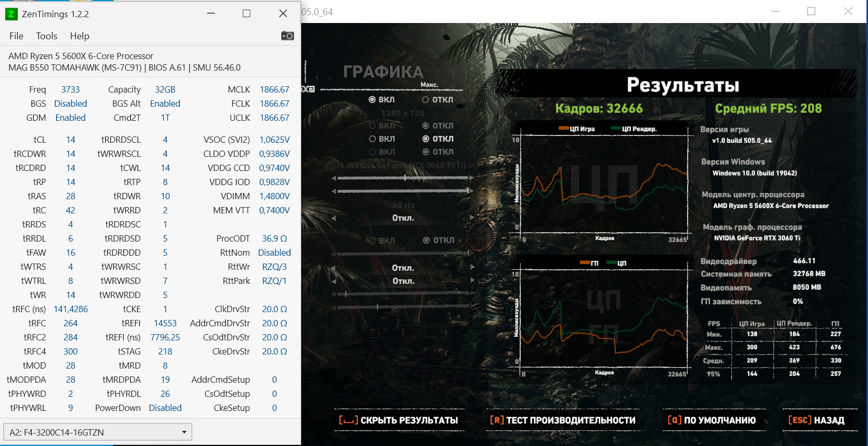Image resolution: width=868 pixels, height=446 pixels.
Task: Click left arrow of lower paired Откл. selector
Action: tap(334, 281)
